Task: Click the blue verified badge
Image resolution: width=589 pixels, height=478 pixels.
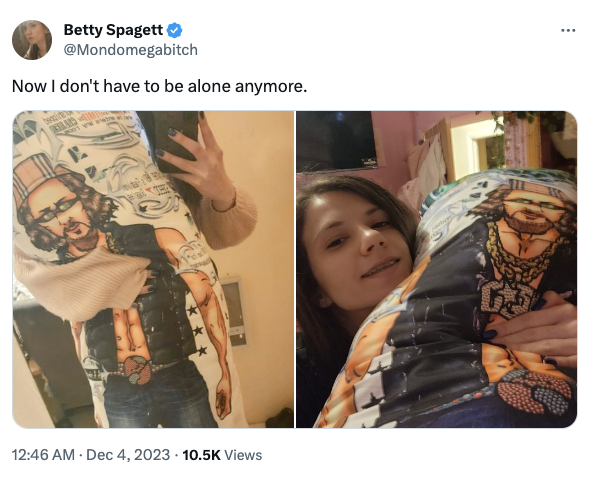Action: (x=174, y=30)
